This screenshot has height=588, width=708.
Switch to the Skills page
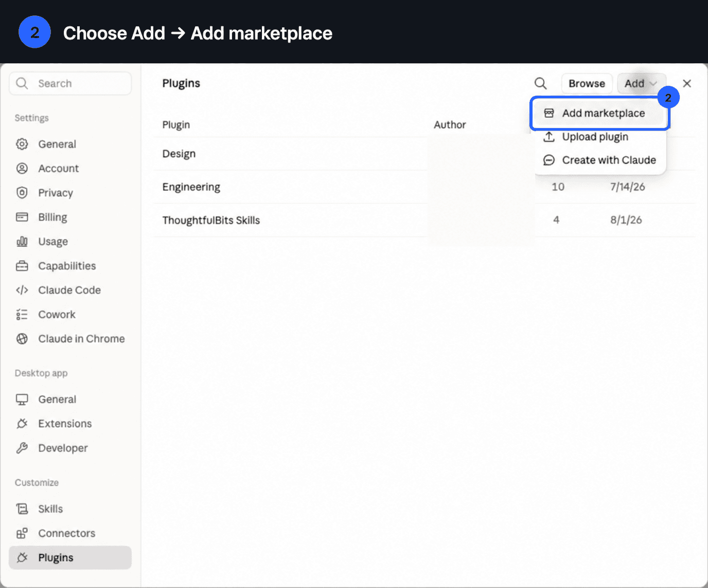tap(70, 509)
